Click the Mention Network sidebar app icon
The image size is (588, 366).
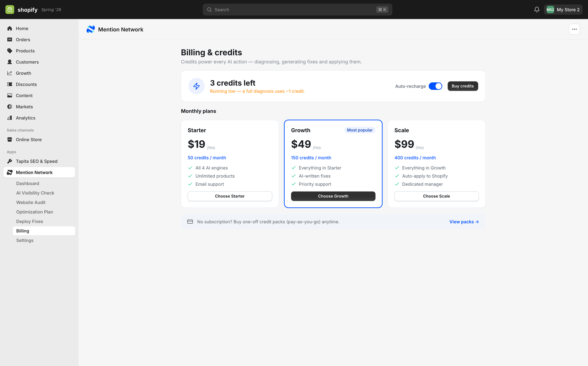point(10,172)
